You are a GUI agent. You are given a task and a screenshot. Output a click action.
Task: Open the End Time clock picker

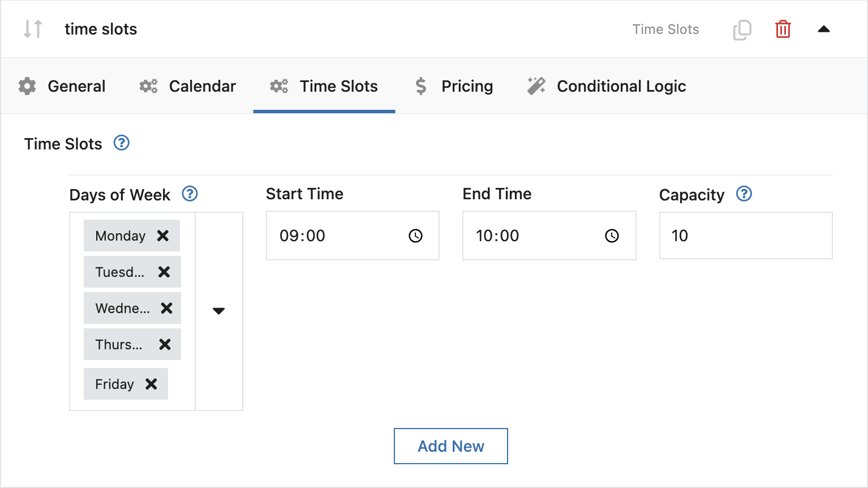[612, 236]
